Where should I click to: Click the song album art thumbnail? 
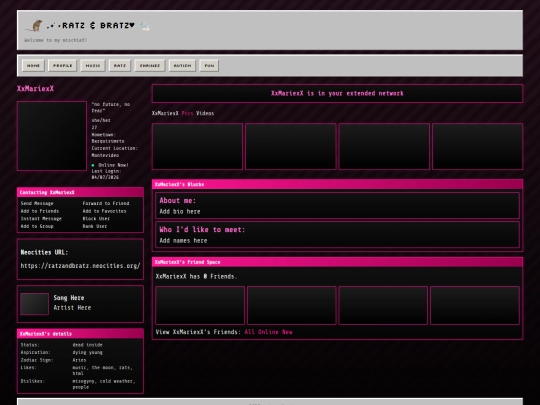tap(34, 304)
